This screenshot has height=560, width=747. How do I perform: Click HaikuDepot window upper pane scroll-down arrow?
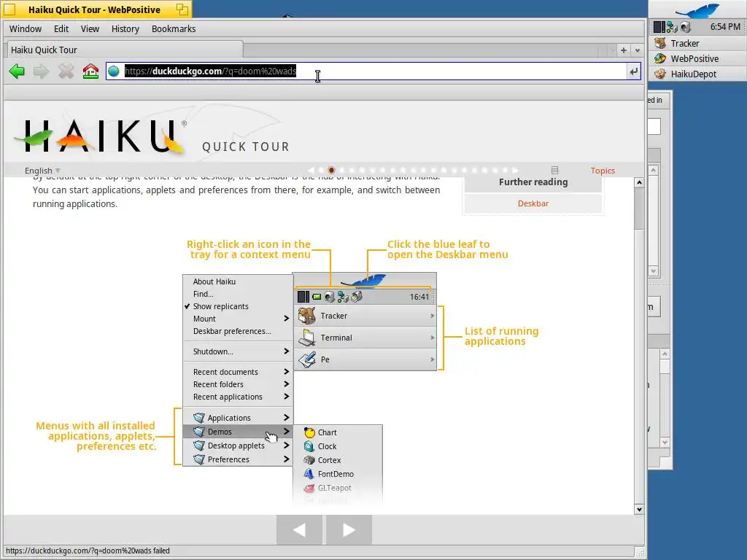tap(654, 271)
